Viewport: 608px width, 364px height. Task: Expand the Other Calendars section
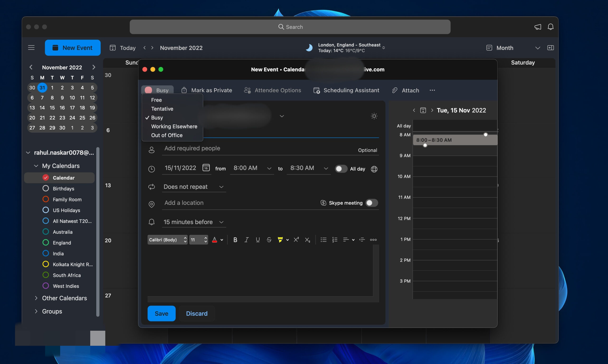tap(36, 298)
